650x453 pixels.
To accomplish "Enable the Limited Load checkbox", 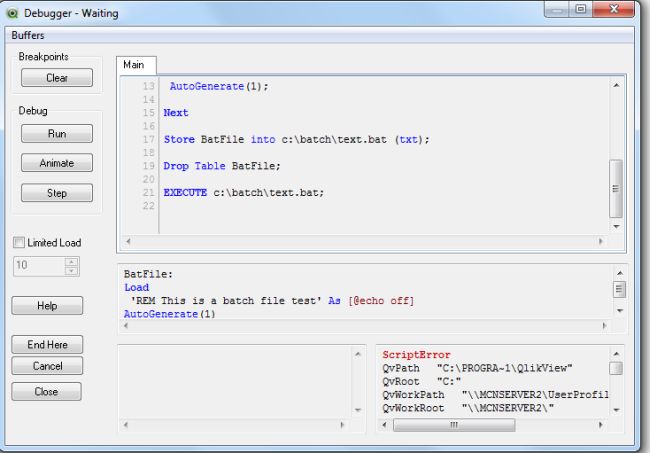I will pos(19,242).
